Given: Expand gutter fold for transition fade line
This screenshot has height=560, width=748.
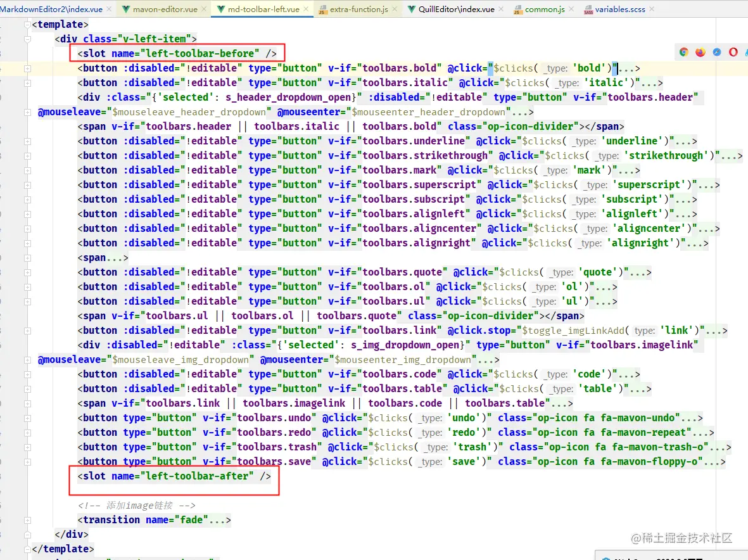Looking at the screenshot, I should coord(28,521).
